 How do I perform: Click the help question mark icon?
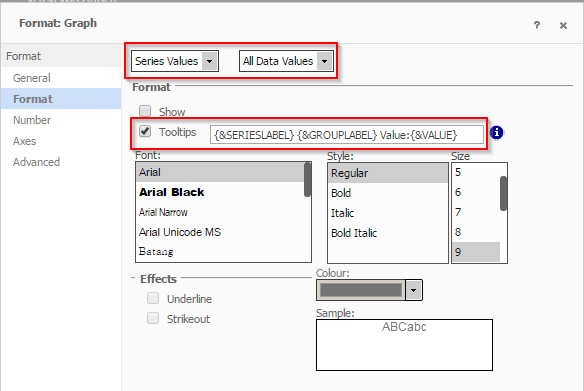(537, 25)
